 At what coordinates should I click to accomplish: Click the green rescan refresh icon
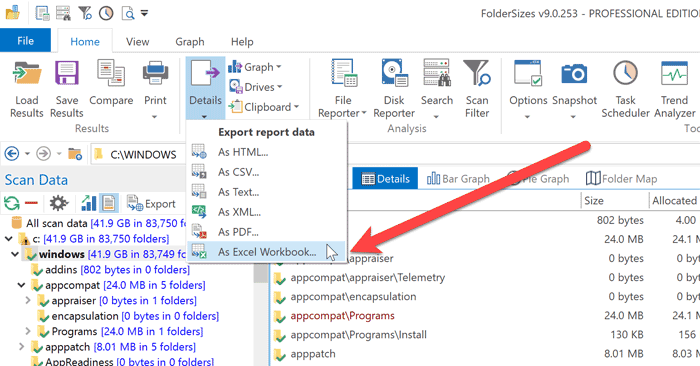tap(12, 204)
